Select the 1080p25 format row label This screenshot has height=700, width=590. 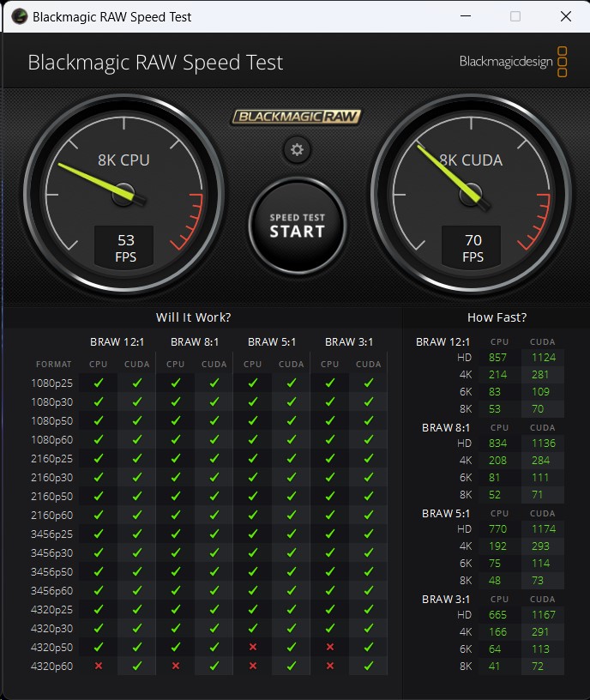point(51,383)
